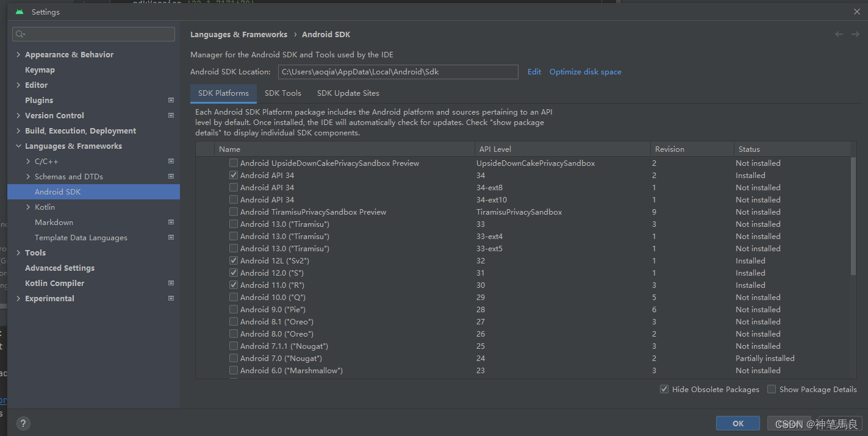Go back with the left arrow icon
Image resolution: width=868 pixels, height=436 pixels.
[839, 34]
